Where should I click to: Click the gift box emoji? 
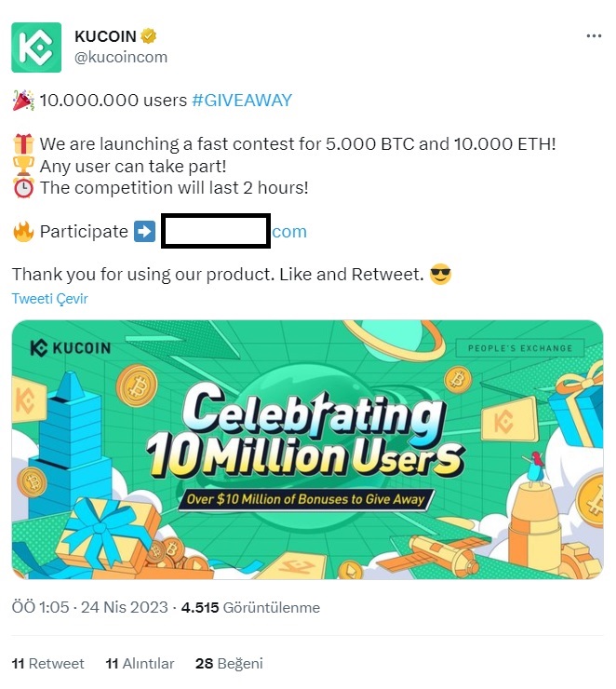pos(23,144)
